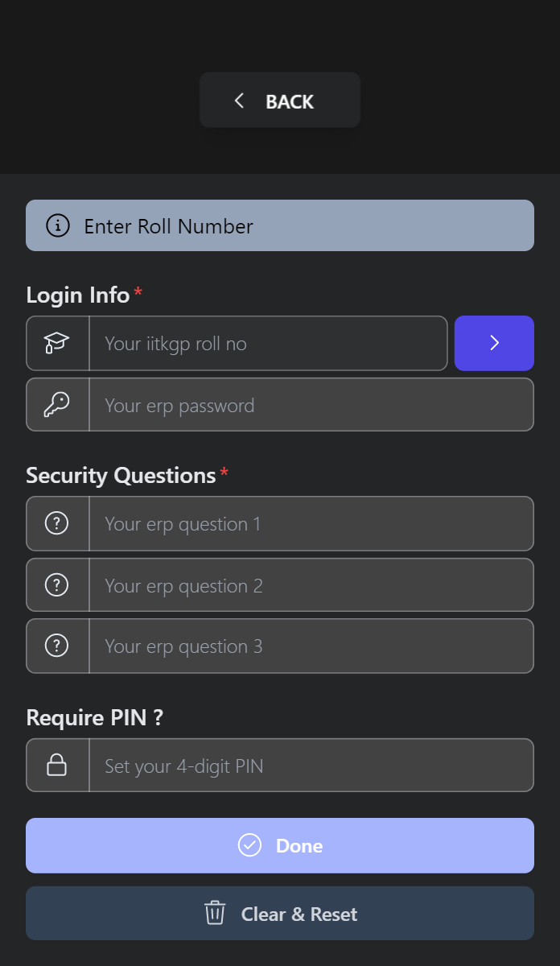Click the question mark icon for question 3
Screen dimensions: 560x966
[x=56, y=646]
